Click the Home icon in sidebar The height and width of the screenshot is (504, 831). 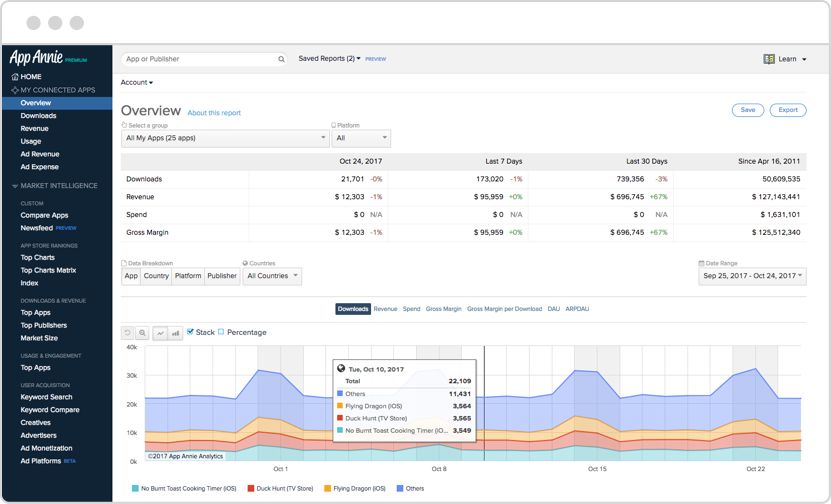(x=14, y=77)
